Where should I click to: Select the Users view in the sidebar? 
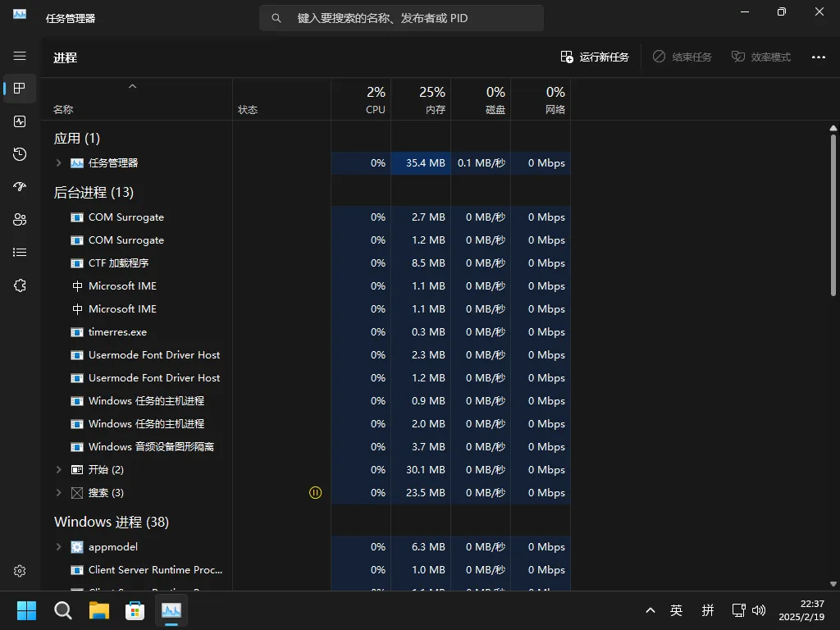[19, 219]
